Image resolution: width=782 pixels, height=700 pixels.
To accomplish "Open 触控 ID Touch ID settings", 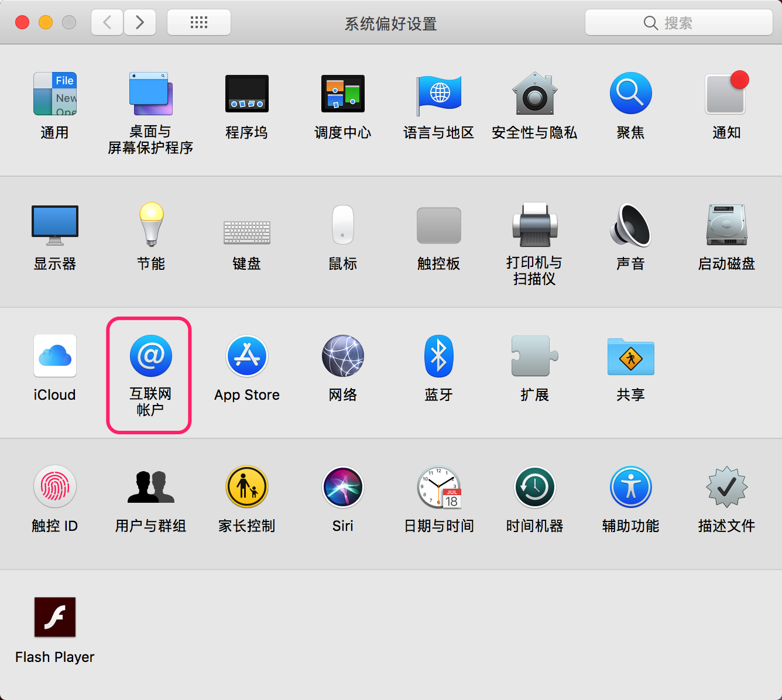I will click(x=54, y=488).
